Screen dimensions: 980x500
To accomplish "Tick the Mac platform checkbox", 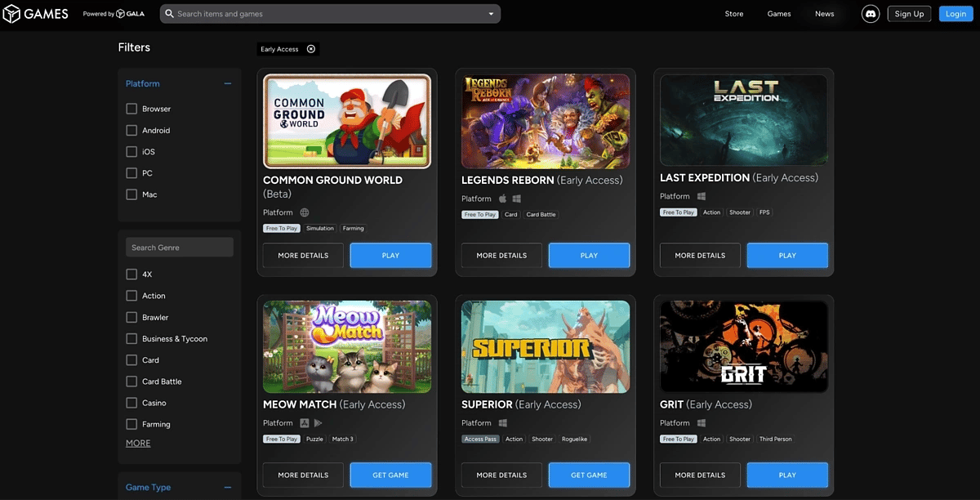I will click(131, 194).
